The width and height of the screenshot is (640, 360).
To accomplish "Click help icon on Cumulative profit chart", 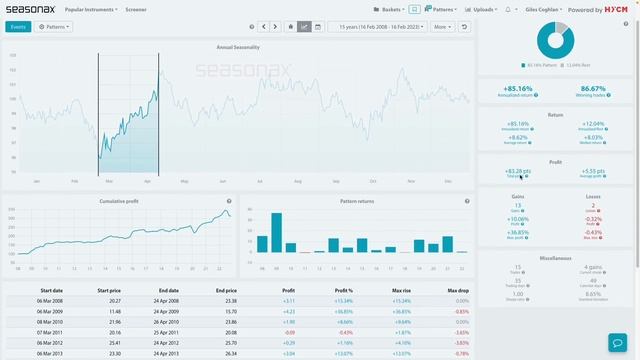I will tap(229, 201).
